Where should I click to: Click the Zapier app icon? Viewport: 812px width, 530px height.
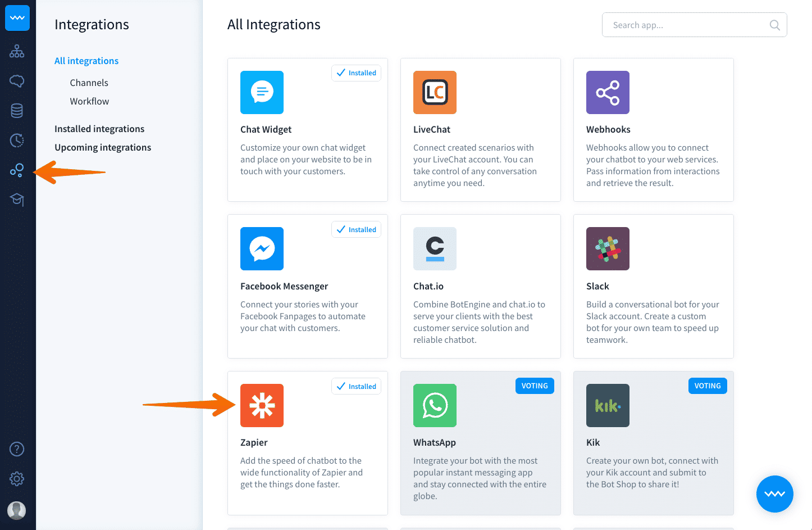[x=262, y=405]
